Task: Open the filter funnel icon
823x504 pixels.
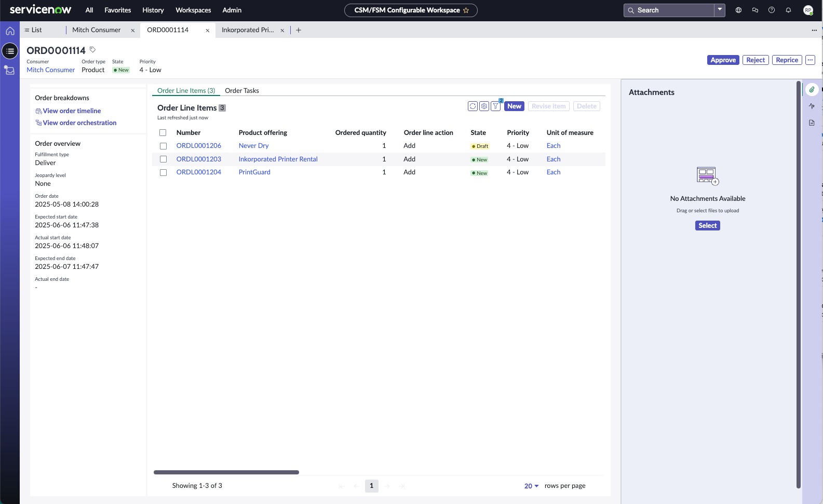Action: pyautogui.click(x=496, y=106)
